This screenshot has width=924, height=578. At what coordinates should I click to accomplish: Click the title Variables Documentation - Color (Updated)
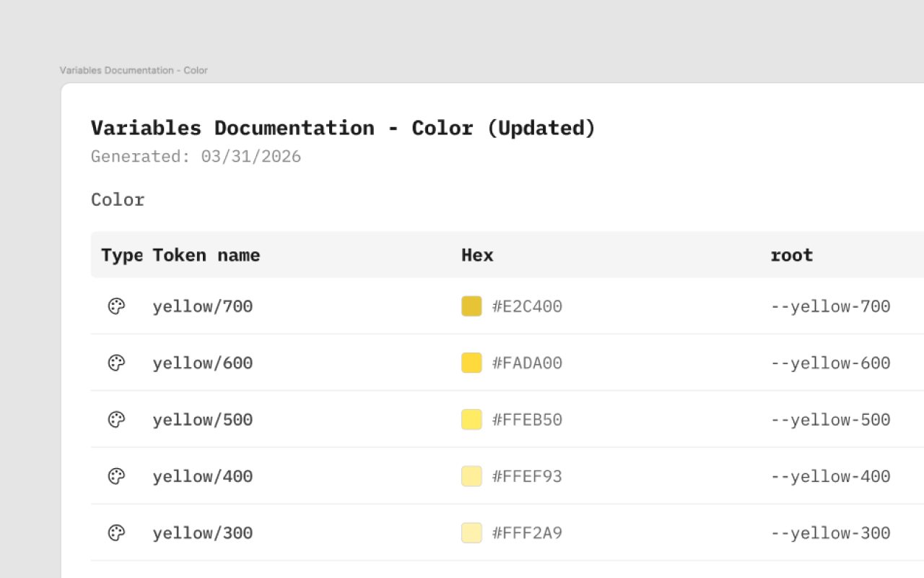click(344, 128)
